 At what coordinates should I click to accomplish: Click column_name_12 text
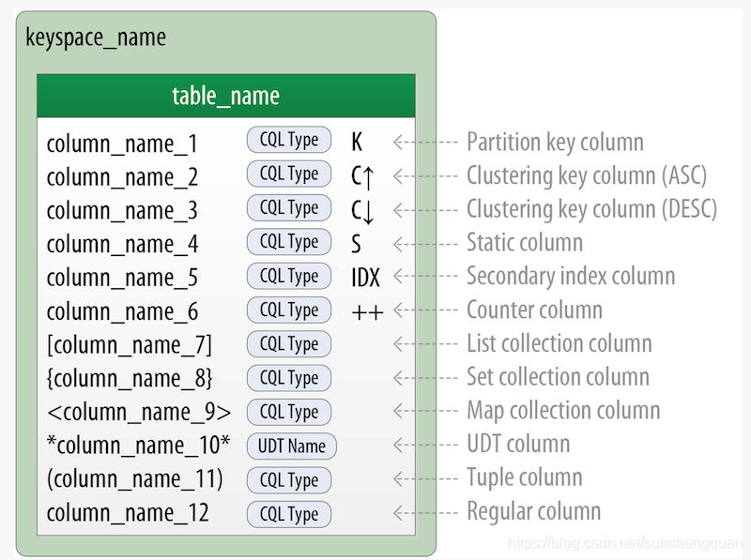(x=128, y=513)
